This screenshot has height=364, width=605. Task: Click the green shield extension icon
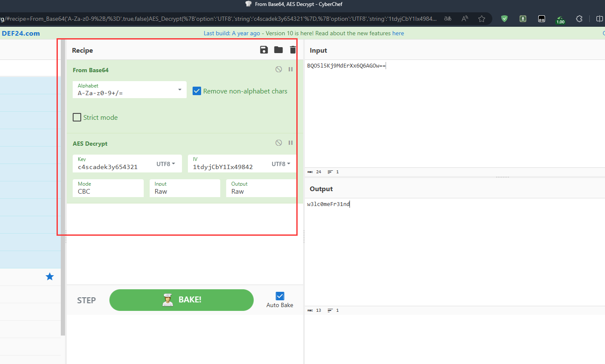coord(504,19)
